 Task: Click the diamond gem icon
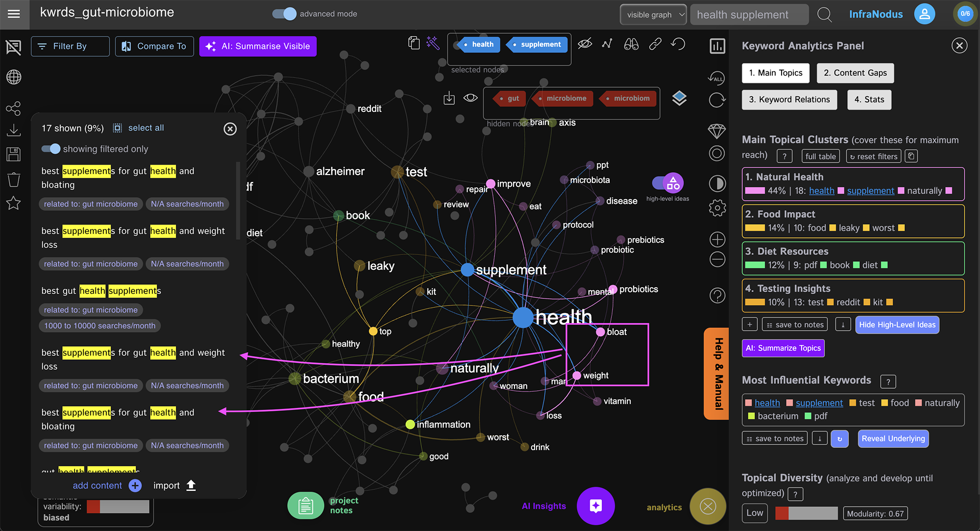pyautogui.click(x=717, y=131)
